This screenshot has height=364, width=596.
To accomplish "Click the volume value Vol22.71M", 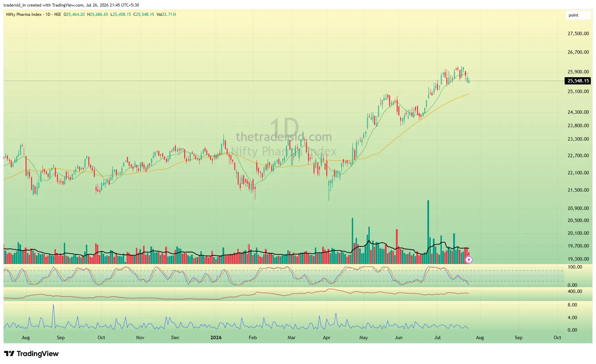I will pyautogui.click(x=166, y=14).
